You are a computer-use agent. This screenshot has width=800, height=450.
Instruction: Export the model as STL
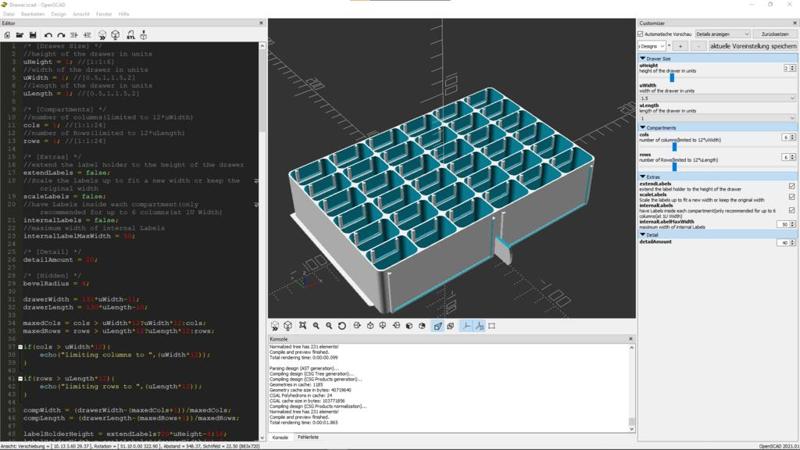[x=131, y=35]
